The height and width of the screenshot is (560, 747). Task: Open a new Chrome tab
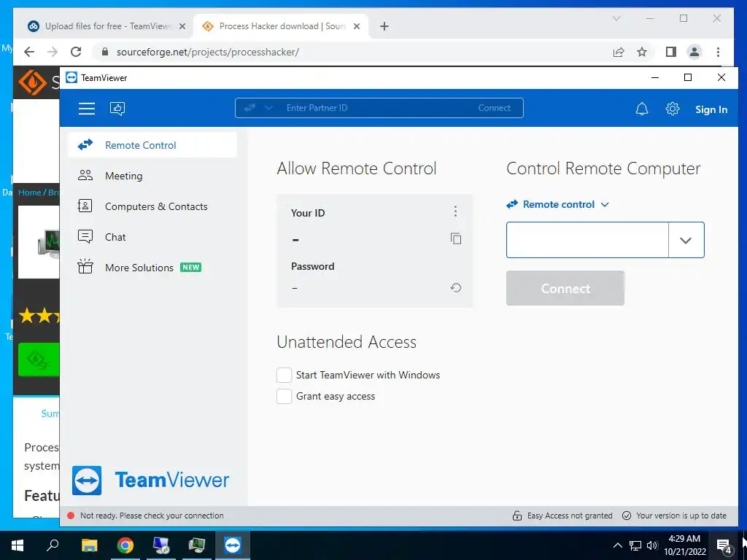pos(384,27)
